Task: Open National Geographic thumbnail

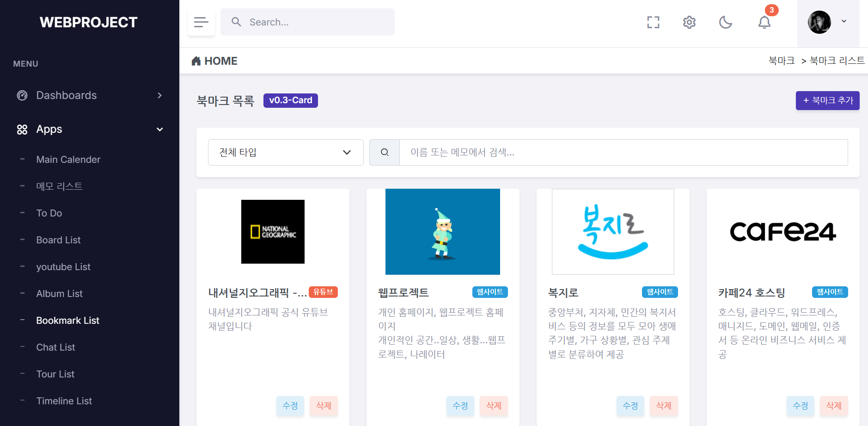Action: point(273,232)
